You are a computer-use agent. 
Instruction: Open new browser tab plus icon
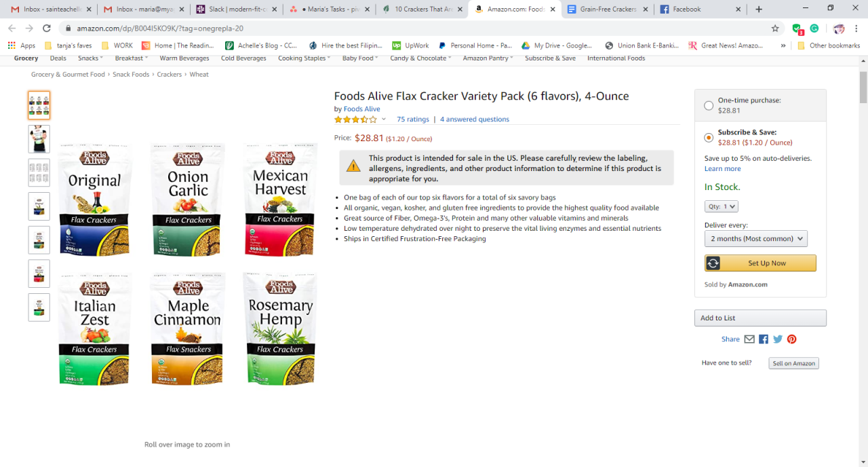pos(759,10)
